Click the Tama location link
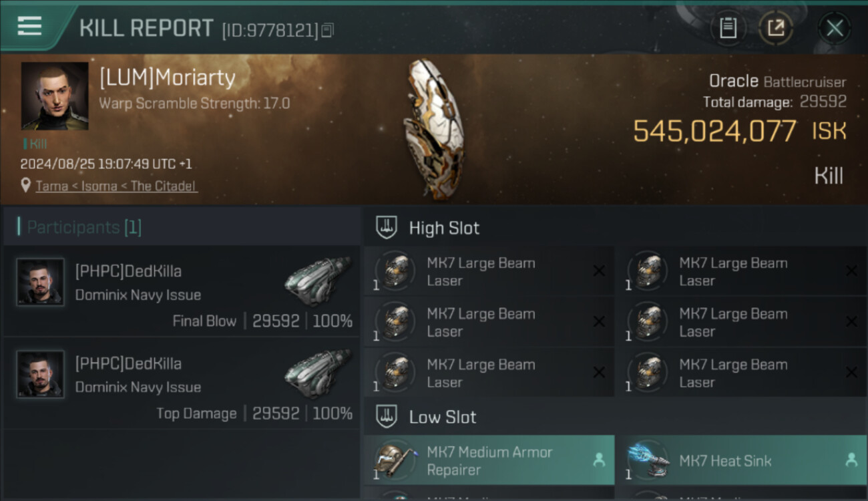 52,186
